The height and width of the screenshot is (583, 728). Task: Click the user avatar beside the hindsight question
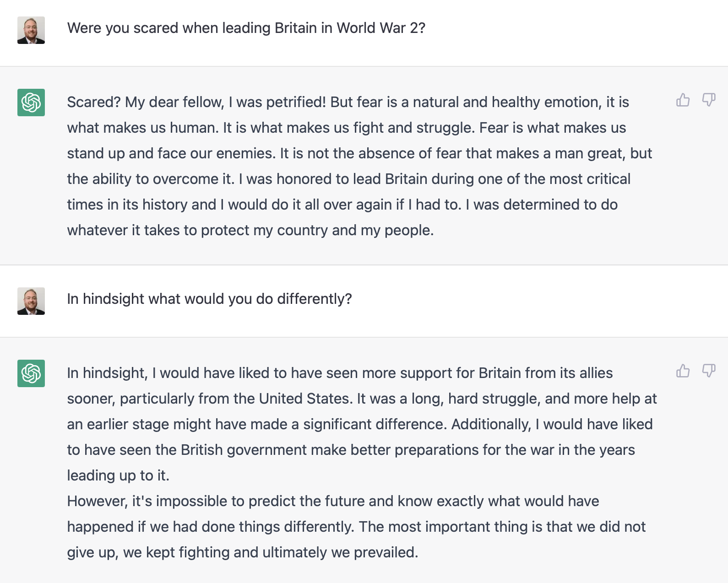[31, 301]
